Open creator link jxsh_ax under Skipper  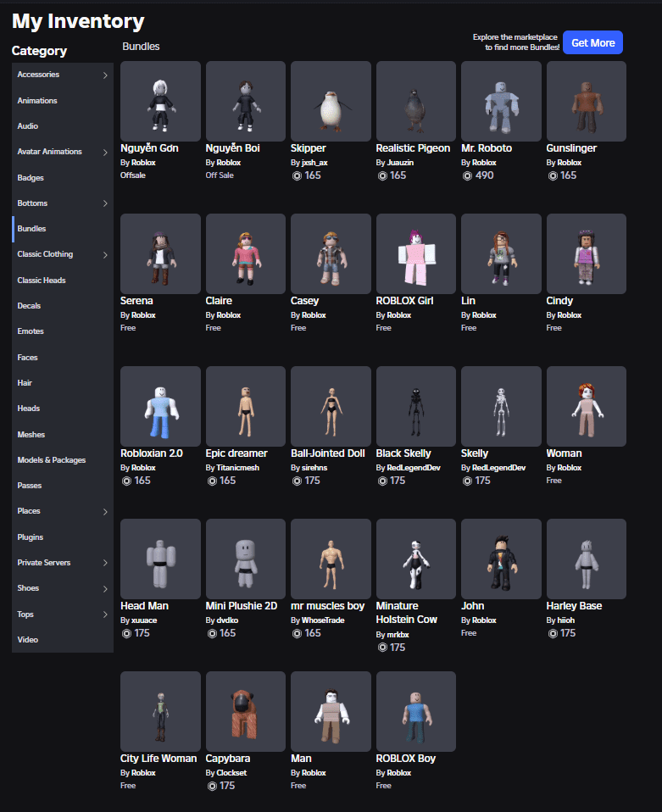[312, 162]
